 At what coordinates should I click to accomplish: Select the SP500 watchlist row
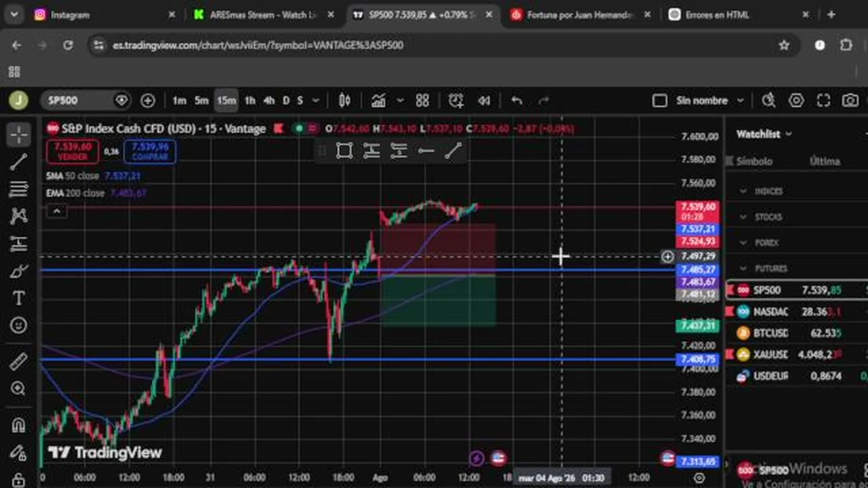(x=797, y=290)
